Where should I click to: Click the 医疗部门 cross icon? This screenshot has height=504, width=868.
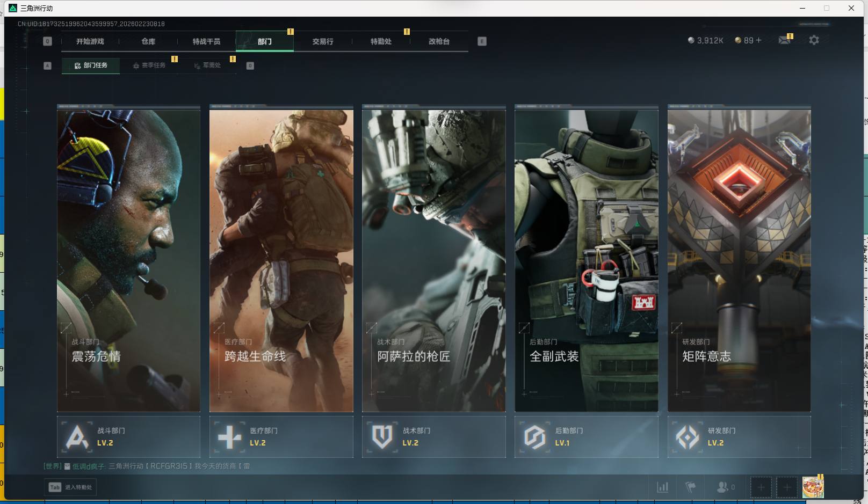[x=229, y=437]
